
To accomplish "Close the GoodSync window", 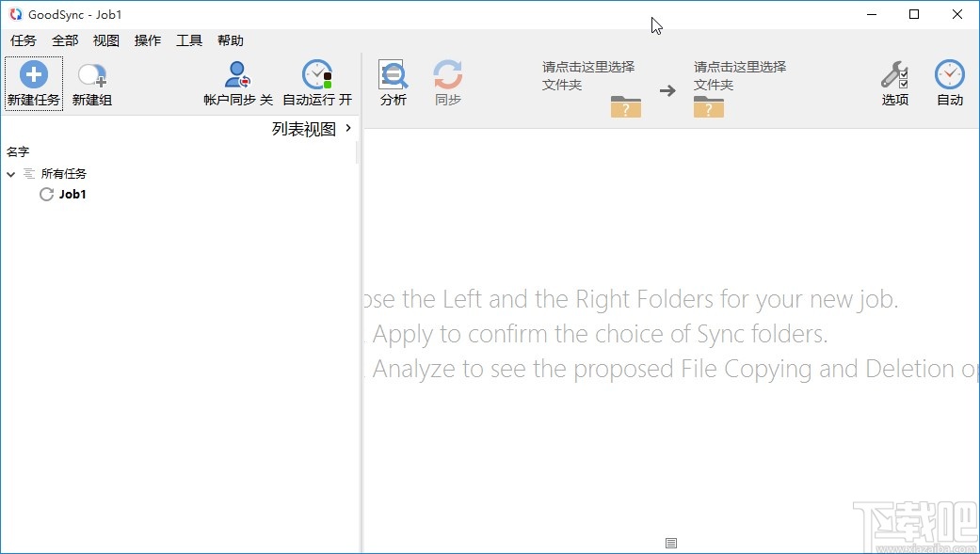I will click(957, 14).
